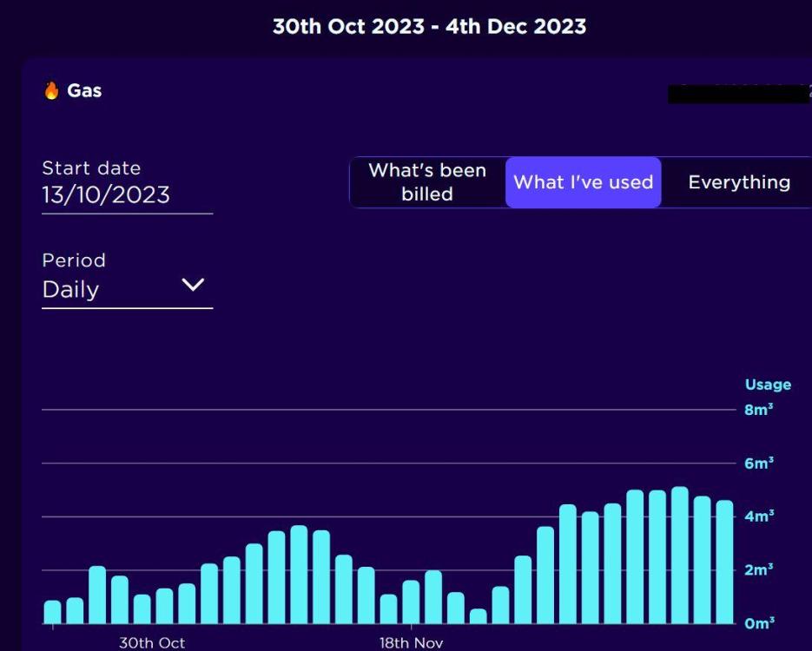
Task: Click the Gas section heading
Action: [84, 90]
